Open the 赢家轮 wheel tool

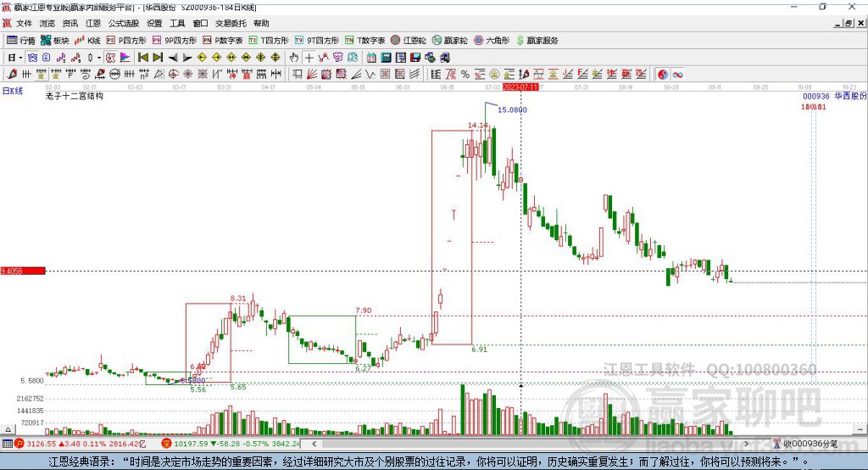tap(449, 41)
